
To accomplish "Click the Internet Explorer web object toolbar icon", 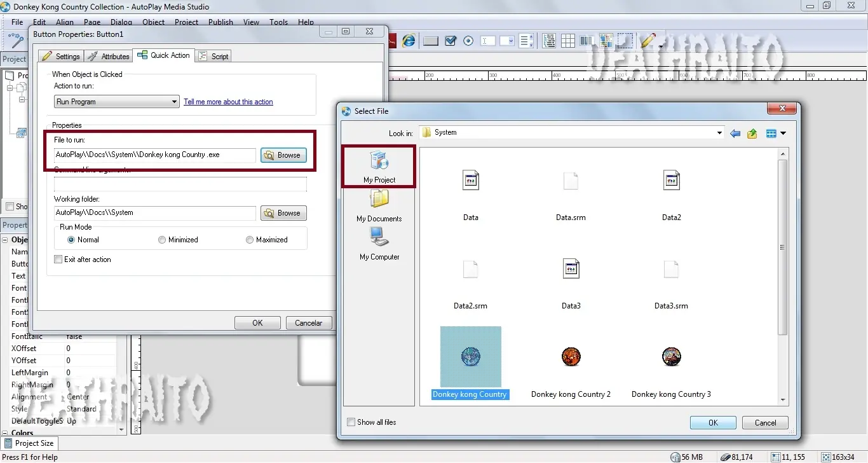I will (409, 41).
